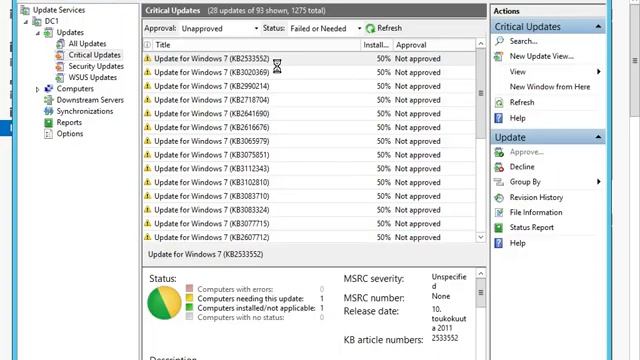
Task: Click the Search magnifier icon in Actions
Action: point(499,41)
